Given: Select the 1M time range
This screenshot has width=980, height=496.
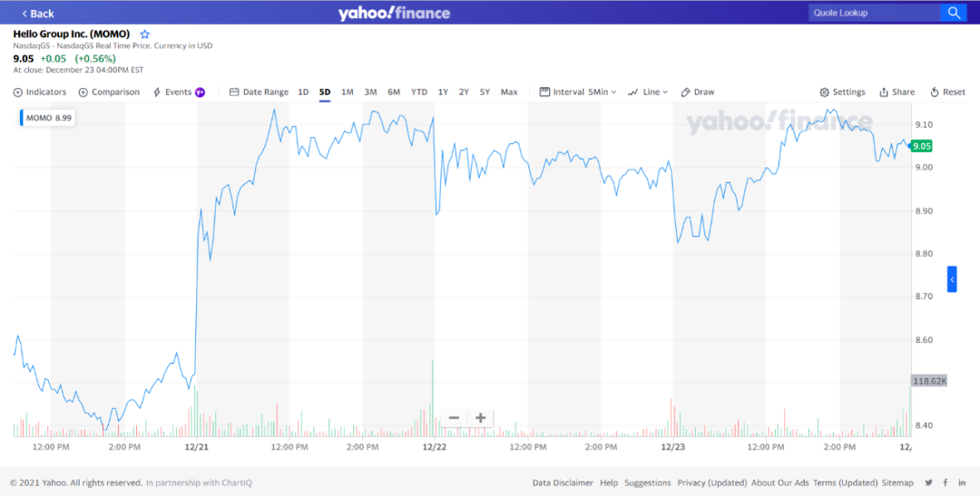Looking at the screenshot, I should pos(347,92).
